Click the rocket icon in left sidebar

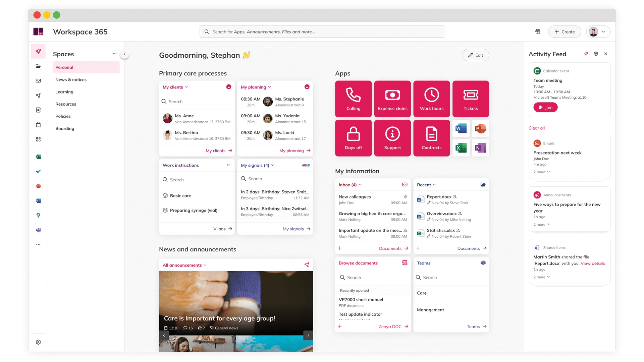point(38,51)
